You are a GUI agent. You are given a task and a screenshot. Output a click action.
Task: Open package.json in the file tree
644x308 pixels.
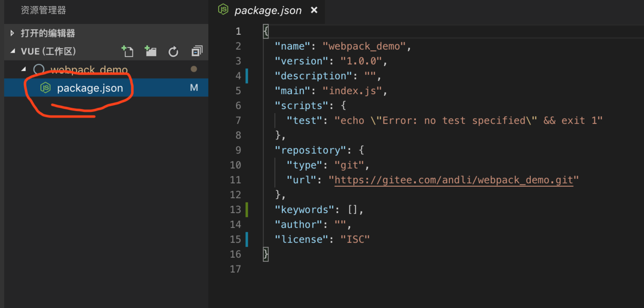click(106, 88)
